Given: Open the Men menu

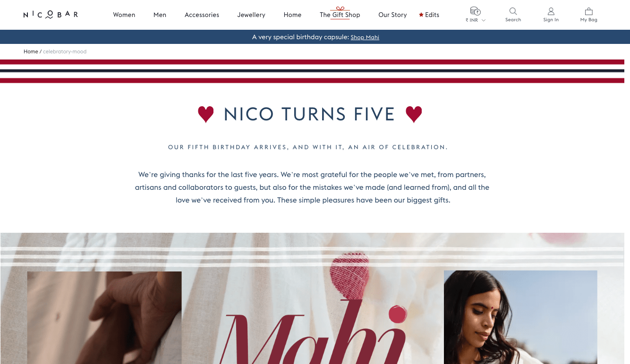Looking at the screenshot, I should [x=160, y=15].
